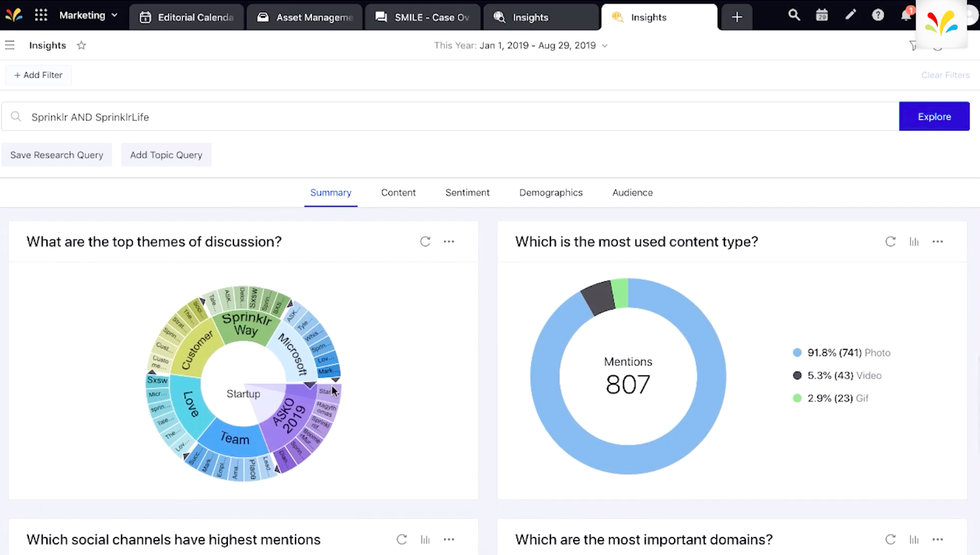Select the Sentiment tab
980x555 pixels.
point(468,193)
